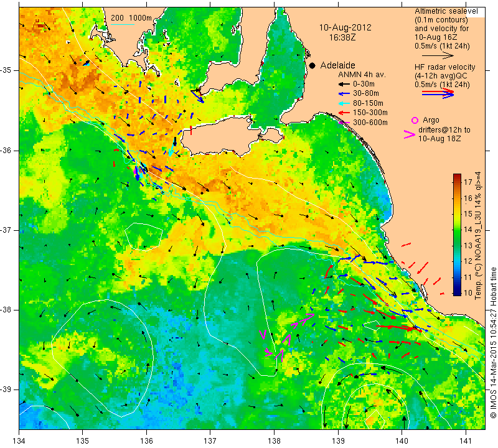Click the '200 1000m' depth contour label
Screen dimensions: 498x448
[131, 18]
